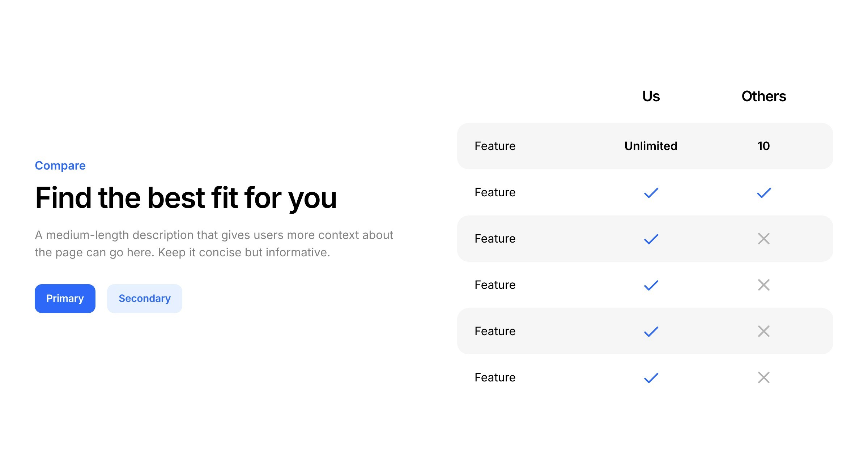This screenshot has width=868, height=470.
Task: Click the Others cross in the last feature row
Action: [764, 377]
